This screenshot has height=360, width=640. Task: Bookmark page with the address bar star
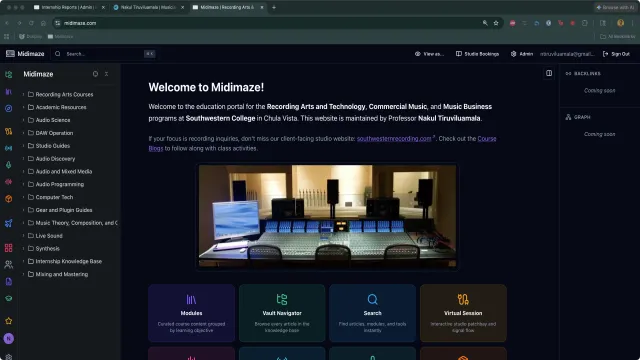[496, 23]
